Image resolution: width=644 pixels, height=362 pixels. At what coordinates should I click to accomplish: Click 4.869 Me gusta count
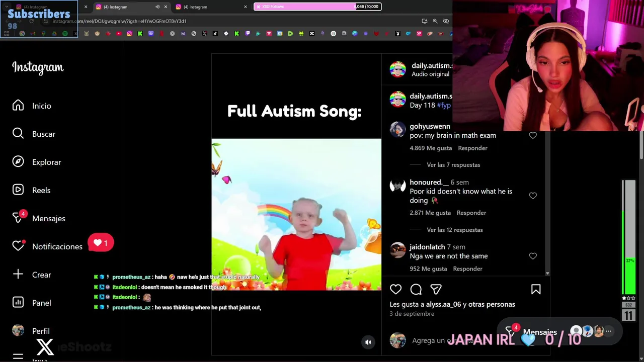pos(431,148)
